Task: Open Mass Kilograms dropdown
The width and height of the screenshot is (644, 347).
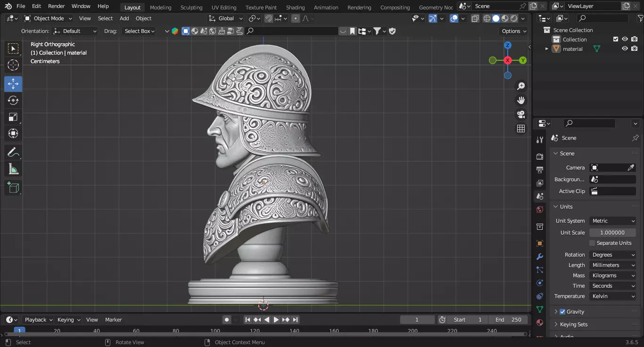Action: 613,275
